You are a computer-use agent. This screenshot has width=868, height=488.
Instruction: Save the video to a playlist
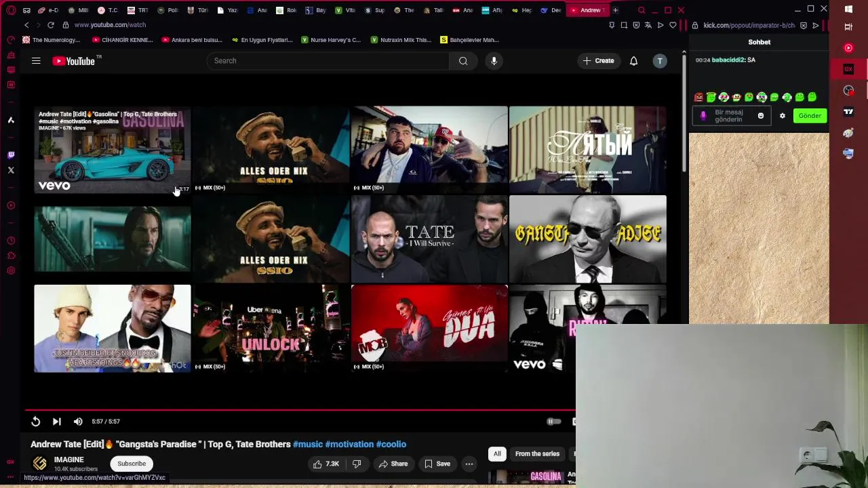pyautogui.click(x=437, y=464)
